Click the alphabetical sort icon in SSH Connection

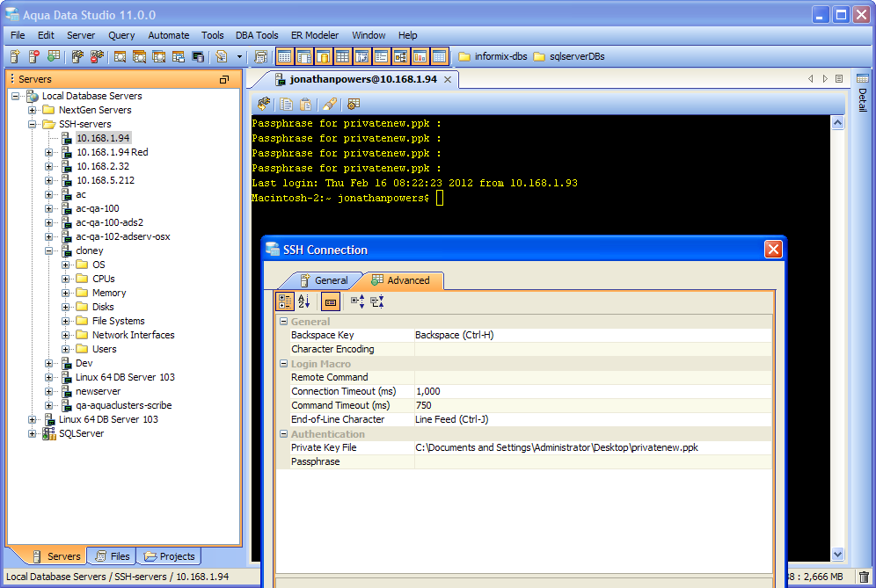[x=304, y=301]
